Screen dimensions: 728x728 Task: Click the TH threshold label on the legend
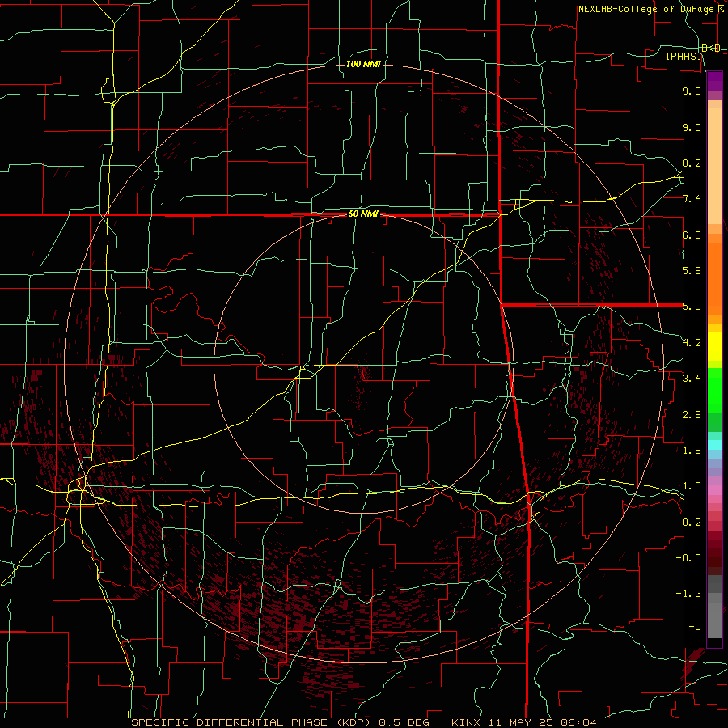695,630
